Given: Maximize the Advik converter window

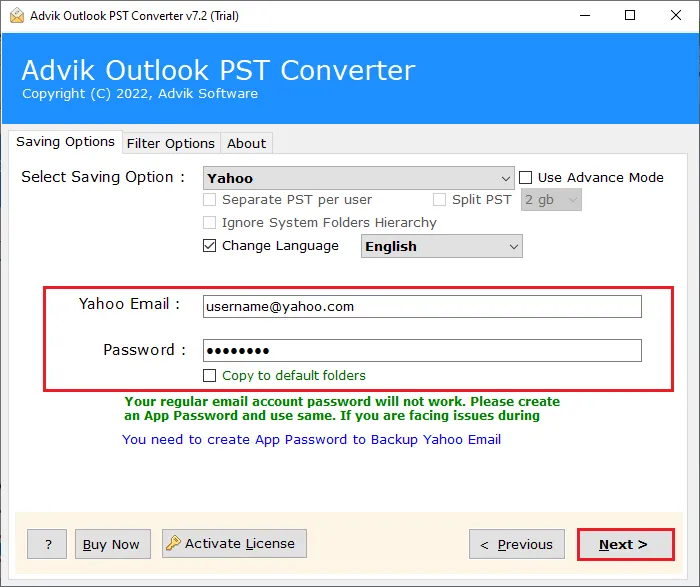Looking at the screenshot, I should (629, 16).
